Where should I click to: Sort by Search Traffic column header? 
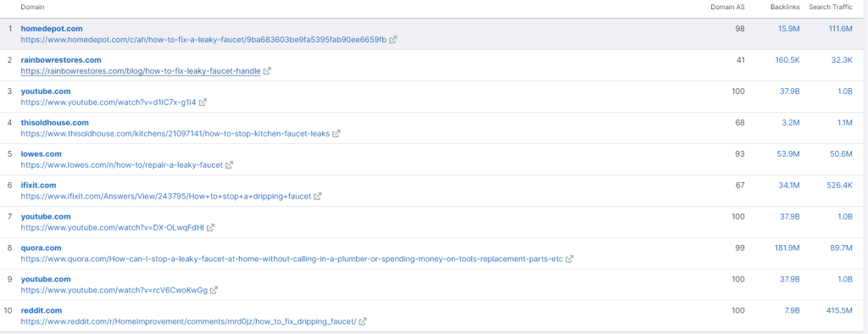(831, 7)
